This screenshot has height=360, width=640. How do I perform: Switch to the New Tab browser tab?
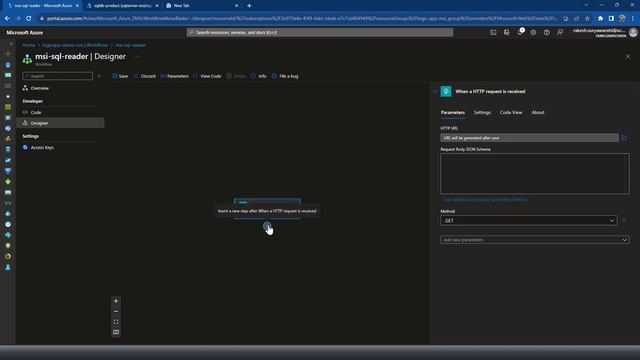pyautogui.click(x=202, y=6)
